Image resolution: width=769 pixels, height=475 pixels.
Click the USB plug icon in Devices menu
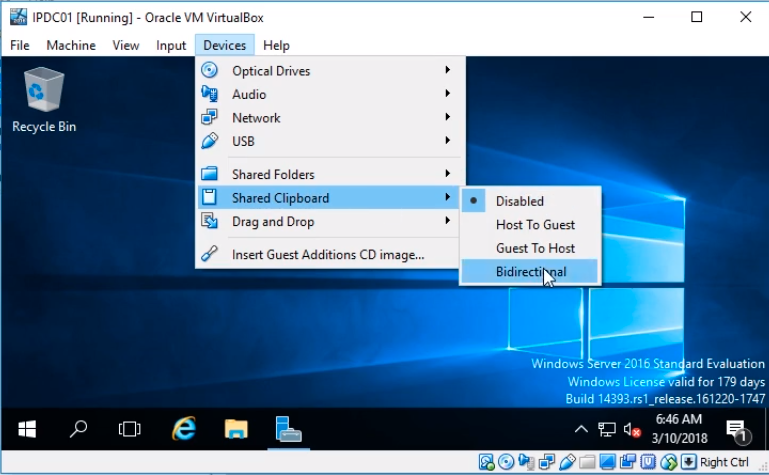coord(209,141)
